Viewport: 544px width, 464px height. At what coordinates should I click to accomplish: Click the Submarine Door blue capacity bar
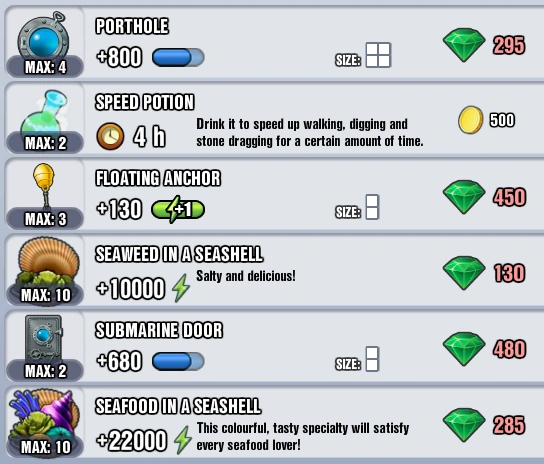pyautogui.click(x=178, y=361)
